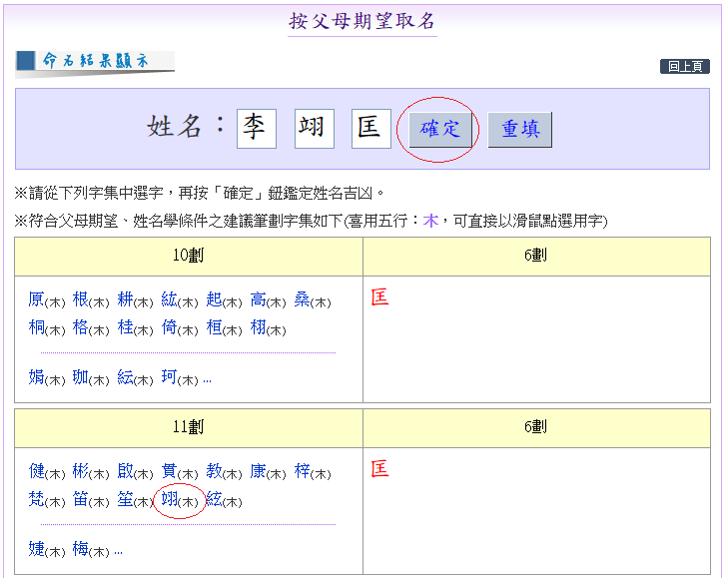Pick the red 匡 in the 10劃 row
The image size is (728, 578).
click(379, 297)
